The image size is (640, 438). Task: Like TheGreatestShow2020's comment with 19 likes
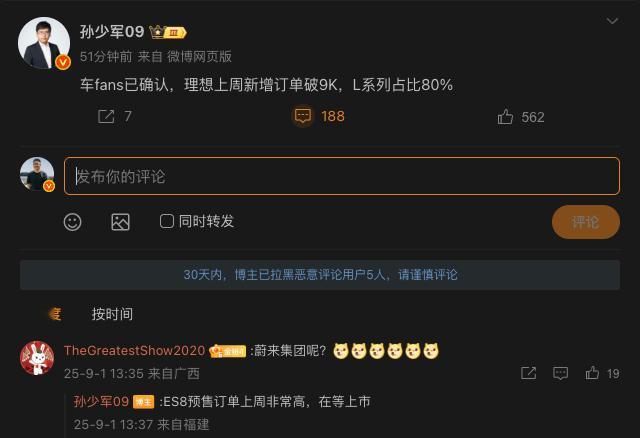coord(592,373)
